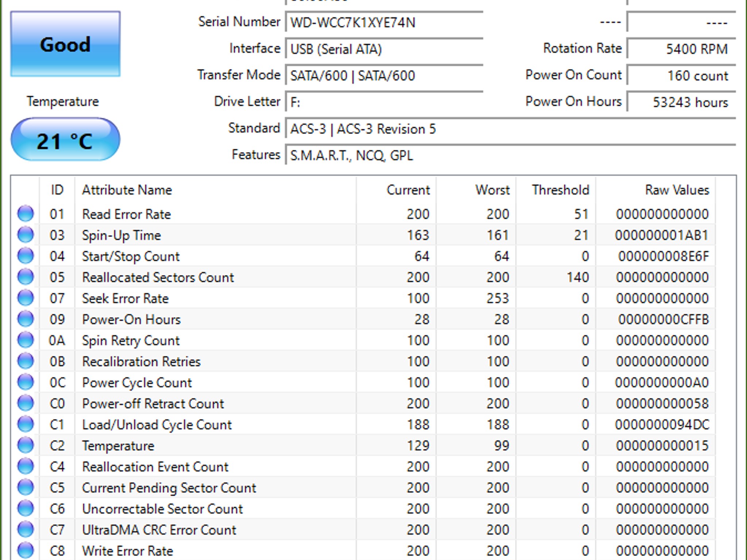Select the Power-On Hours attribute name
Viewport: 747px width, 560px height.
pyautogui.click(x=131, y=319)
